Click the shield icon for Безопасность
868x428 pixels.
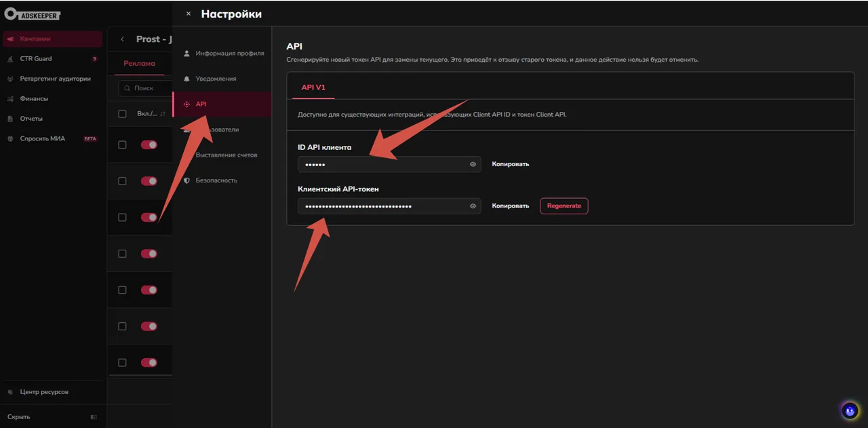coord(187,180)
